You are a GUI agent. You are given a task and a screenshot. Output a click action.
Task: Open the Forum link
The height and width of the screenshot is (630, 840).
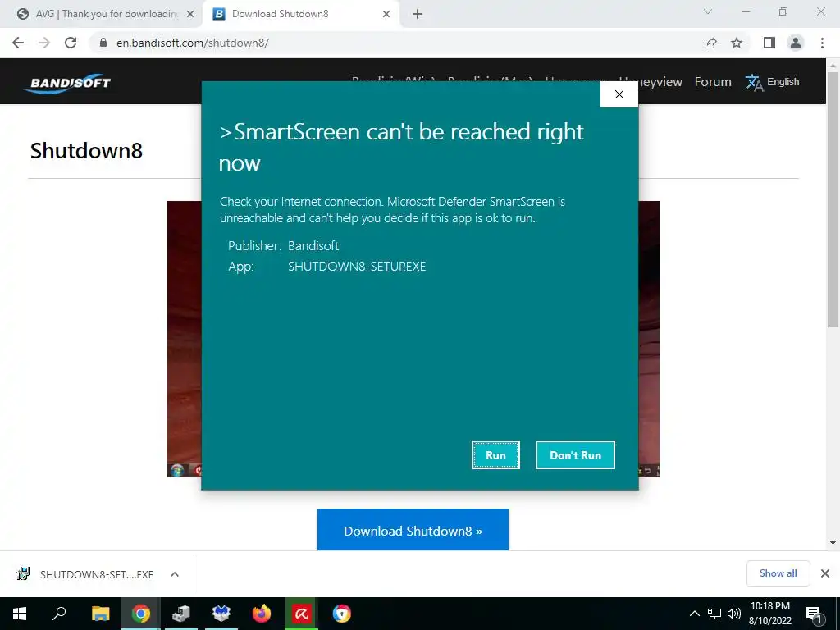713,82
